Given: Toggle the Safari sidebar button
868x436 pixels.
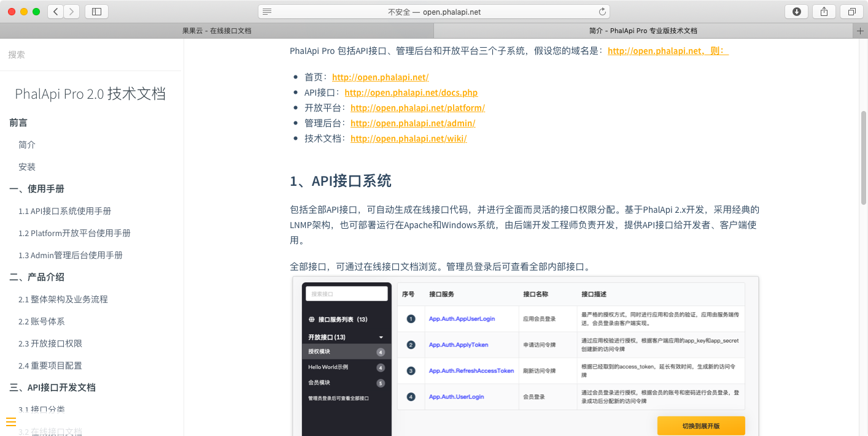Looking at the screenshot, I should point(96,11).
